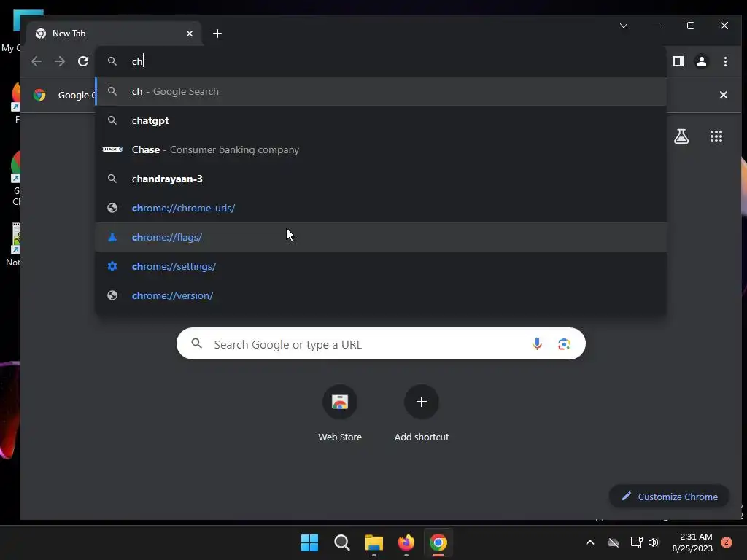Click Customize Chrome button
Image resolution: width=747 pixels, height=560 pixels.
coord(670,497)
